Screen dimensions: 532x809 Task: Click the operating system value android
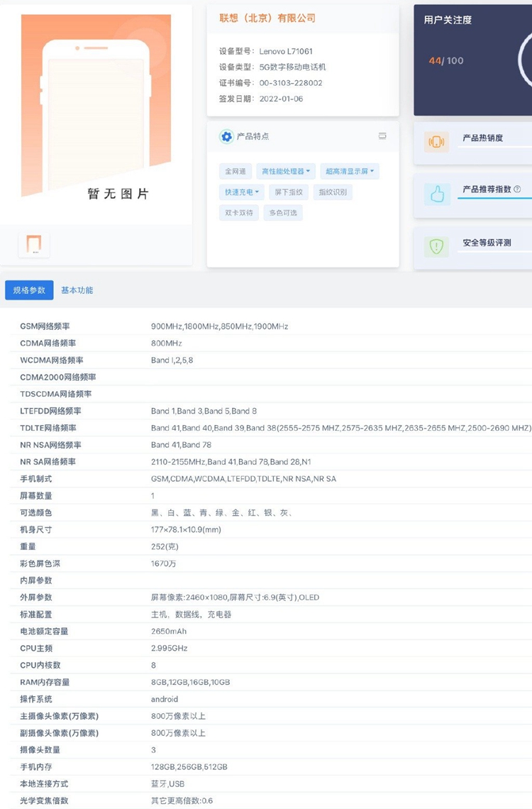[165, 699]
